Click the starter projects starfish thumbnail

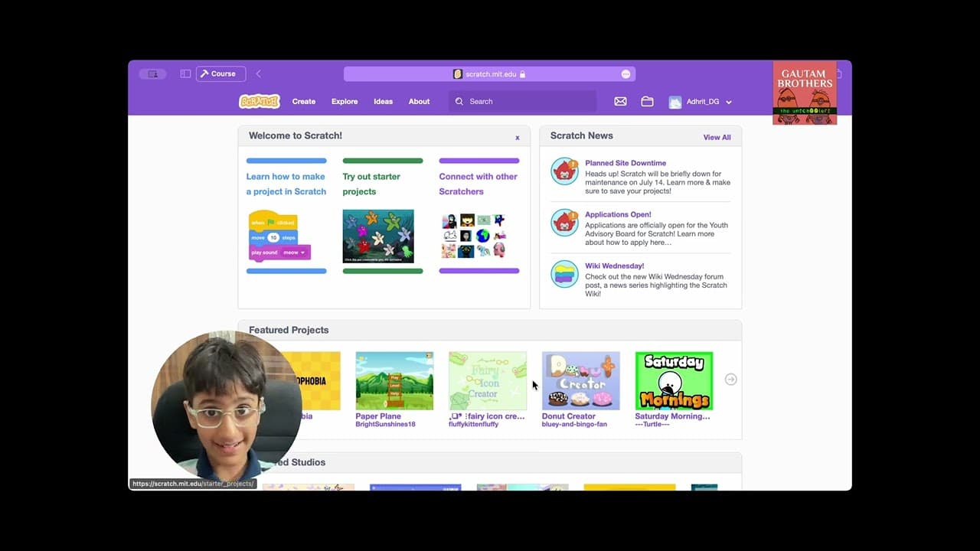coord(378,236)
